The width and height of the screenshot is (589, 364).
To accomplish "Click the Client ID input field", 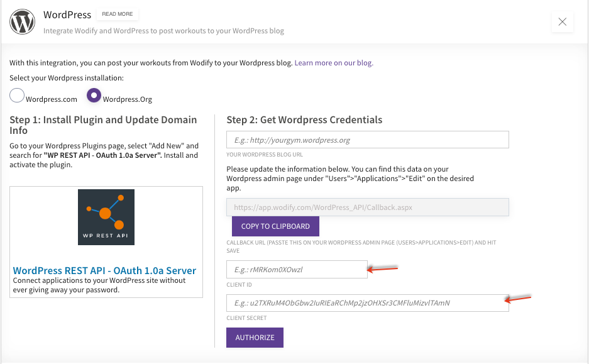I will click(297, 269).
